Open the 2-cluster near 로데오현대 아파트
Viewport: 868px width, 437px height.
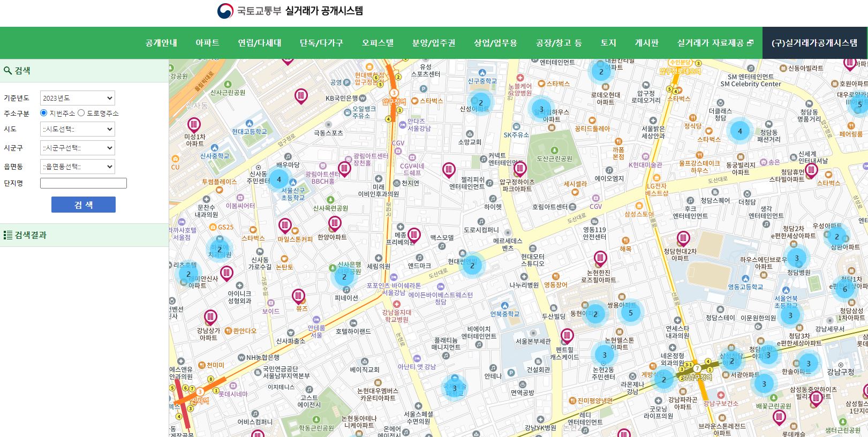(601, 71)
